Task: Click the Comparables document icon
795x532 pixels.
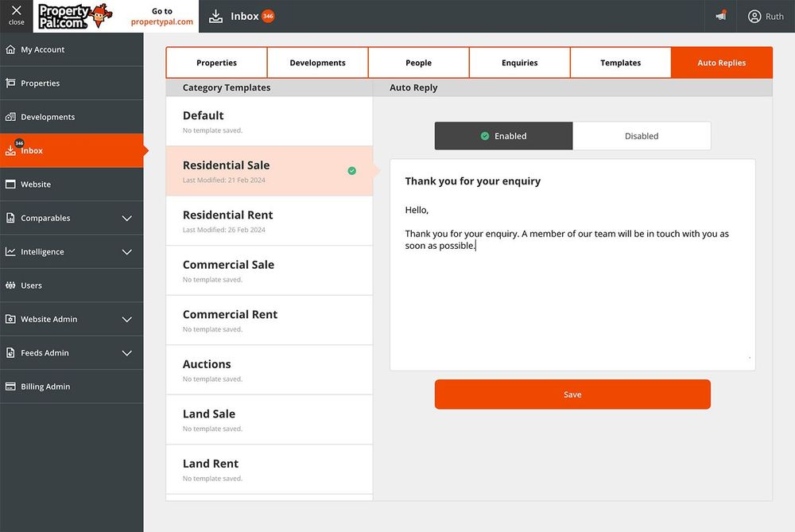Action: click(x=10, y=218)
